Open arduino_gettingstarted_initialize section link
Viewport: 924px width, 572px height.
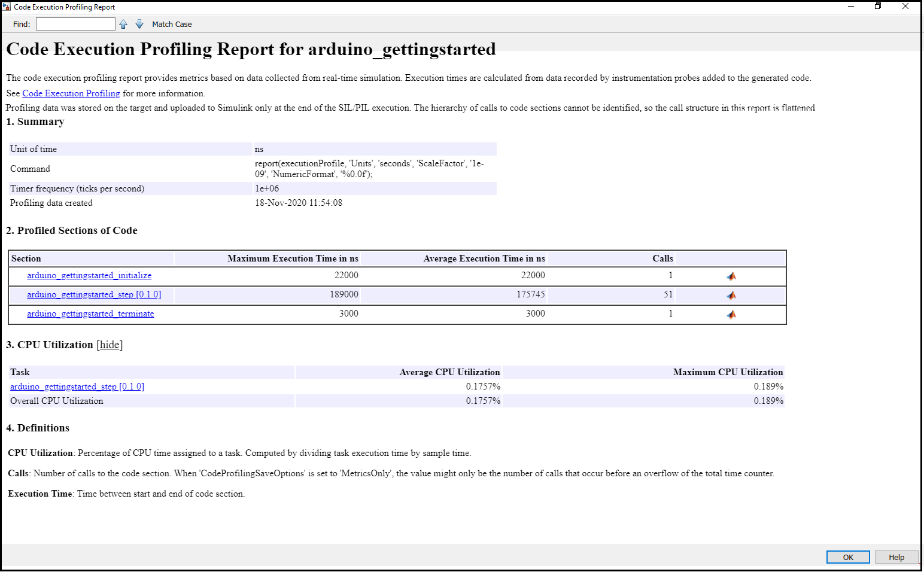click(89, 275)
